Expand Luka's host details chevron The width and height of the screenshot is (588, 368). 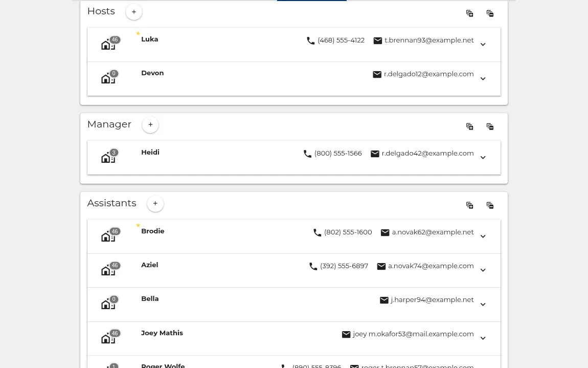(x=483, y=45)
